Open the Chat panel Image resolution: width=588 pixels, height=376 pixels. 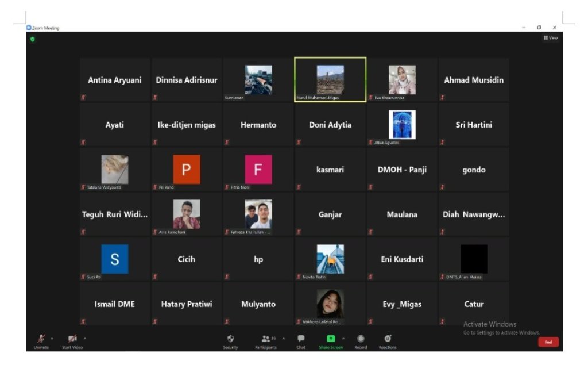click(x=301, y=339)
